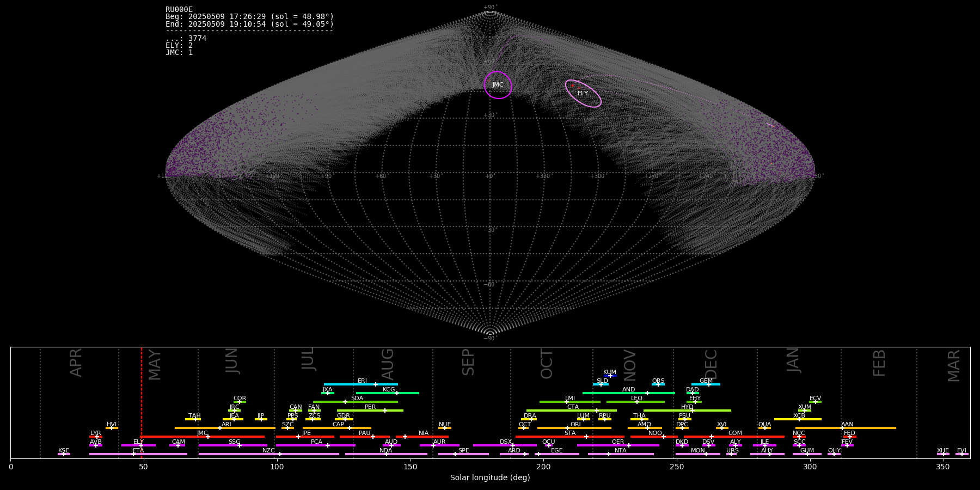The image size is (980, 490).
Task: Click the HYD shower label in timeline
Action: [687, 407]
